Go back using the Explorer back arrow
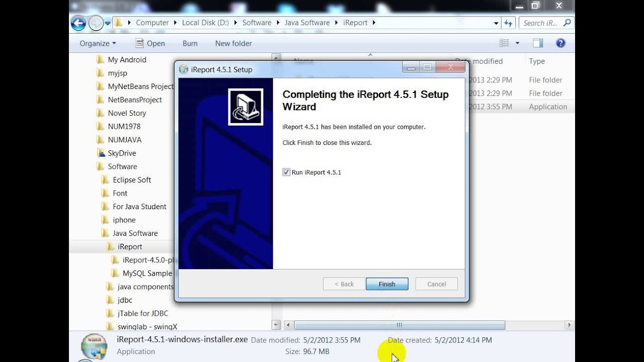Viewport: 644px width, 362px height. (x=78, y=23)
